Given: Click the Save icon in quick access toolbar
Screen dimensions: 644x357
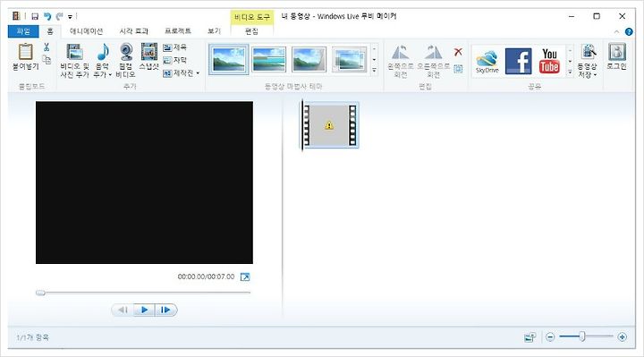Looking at the screenshot, I should pos(35,16).
